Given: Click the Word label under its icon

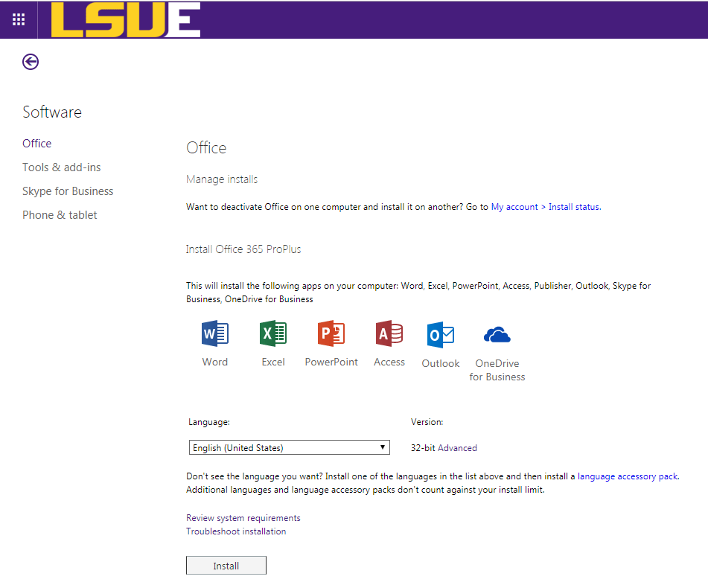Looking at the screenshot, I should [x=215, y=362].
